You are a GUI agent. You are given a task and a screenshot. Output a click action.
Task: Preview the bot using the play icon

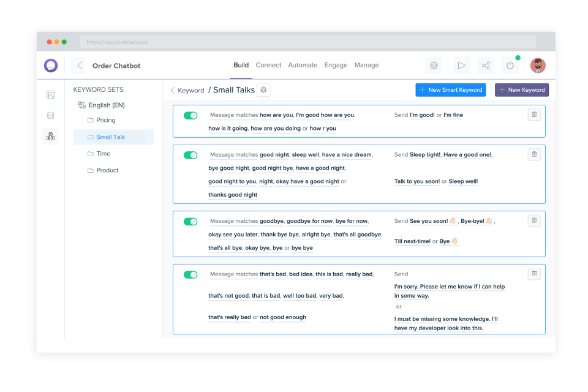461,66
